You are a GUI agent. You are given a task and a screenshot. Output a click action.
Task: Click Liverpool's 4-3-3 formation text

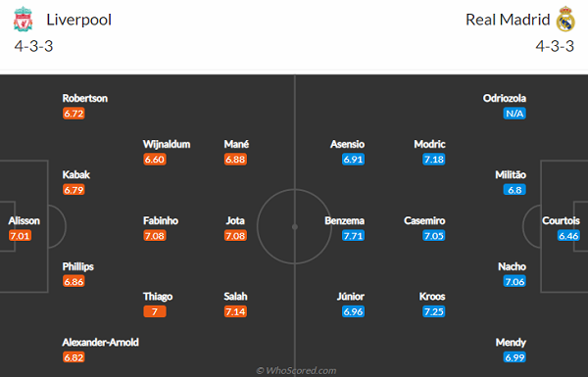[33, 46]
